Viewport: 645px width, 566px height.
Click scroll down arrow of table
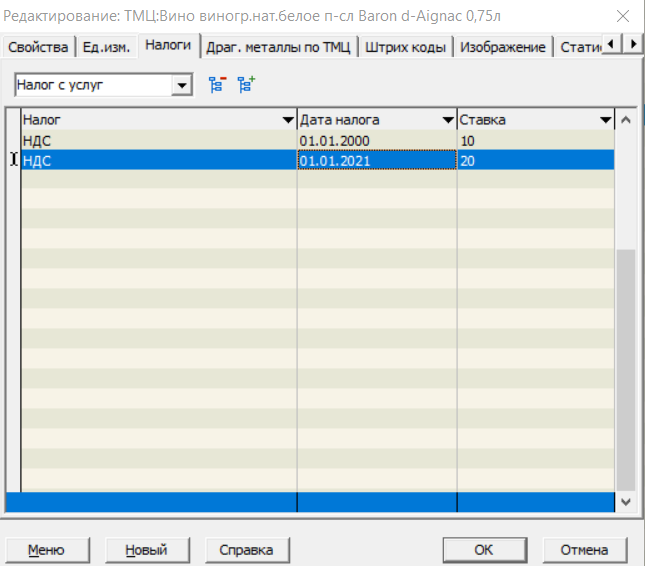pos(627,501)
